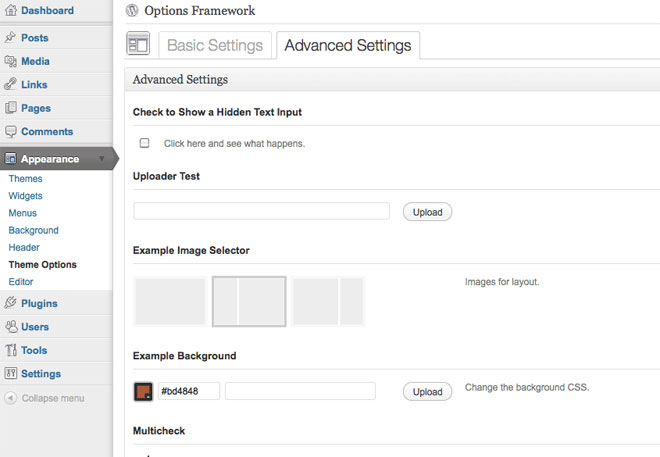Open Menus under Appearance
The height and width of the screenshot is (457, 660).
coord(23,213)
